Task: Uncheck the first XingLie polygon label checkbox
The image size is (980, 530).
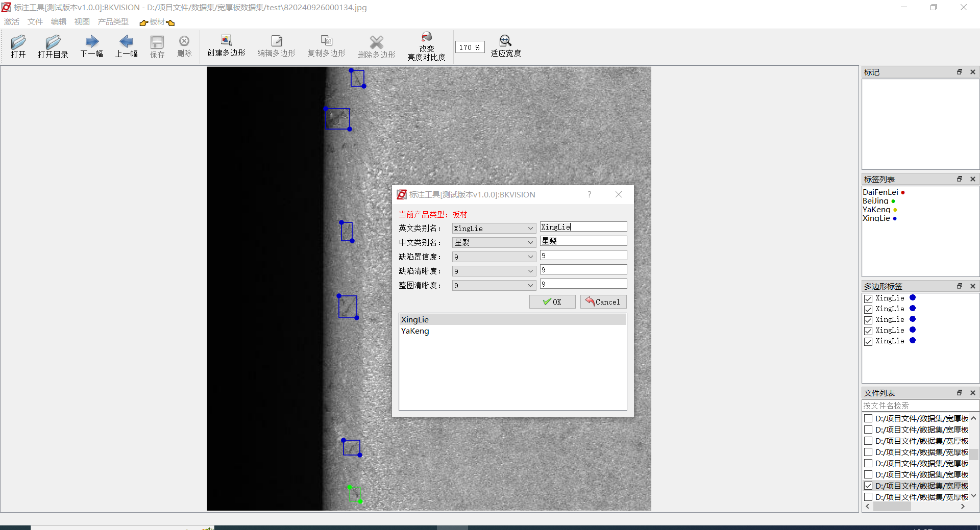Action: [868, 298]
